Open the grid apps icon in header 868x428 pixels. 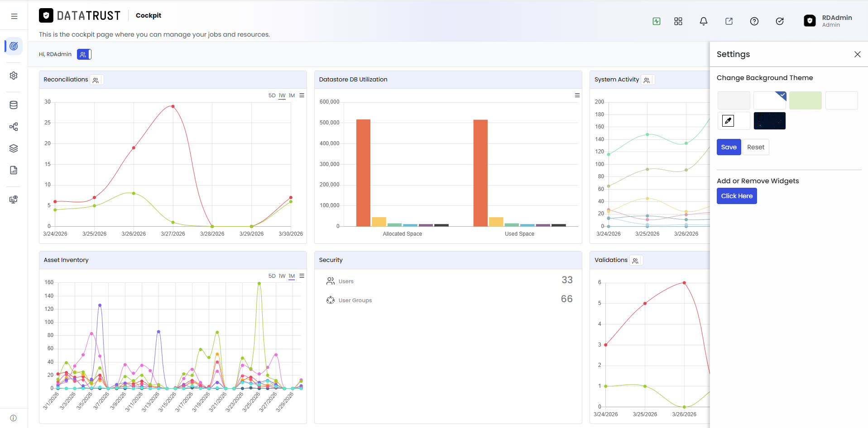click(x=678, y=21)
